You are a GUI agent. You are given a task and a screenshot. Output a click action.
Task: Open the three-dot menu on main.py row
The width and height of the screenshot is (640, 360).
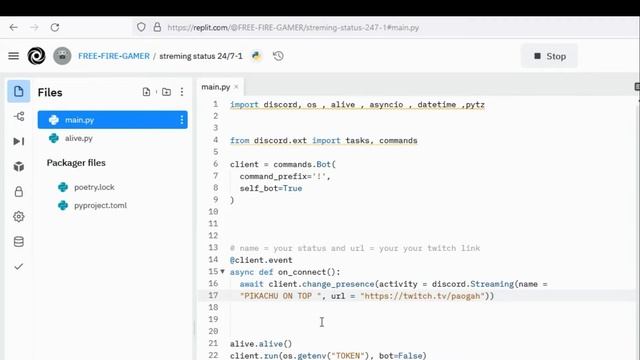(182, 120)
